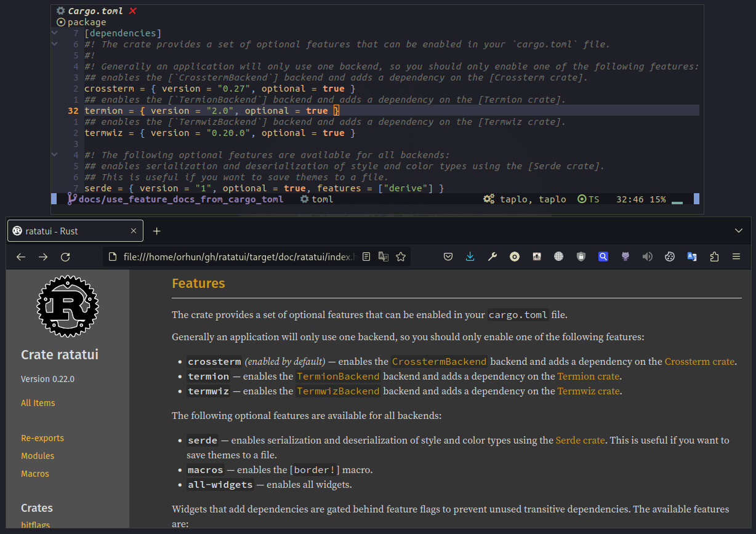Viewport: 756px width, 534px height.
Task: Place cursor on the crossterm dependency line
Action: click(x=220, y=89)
